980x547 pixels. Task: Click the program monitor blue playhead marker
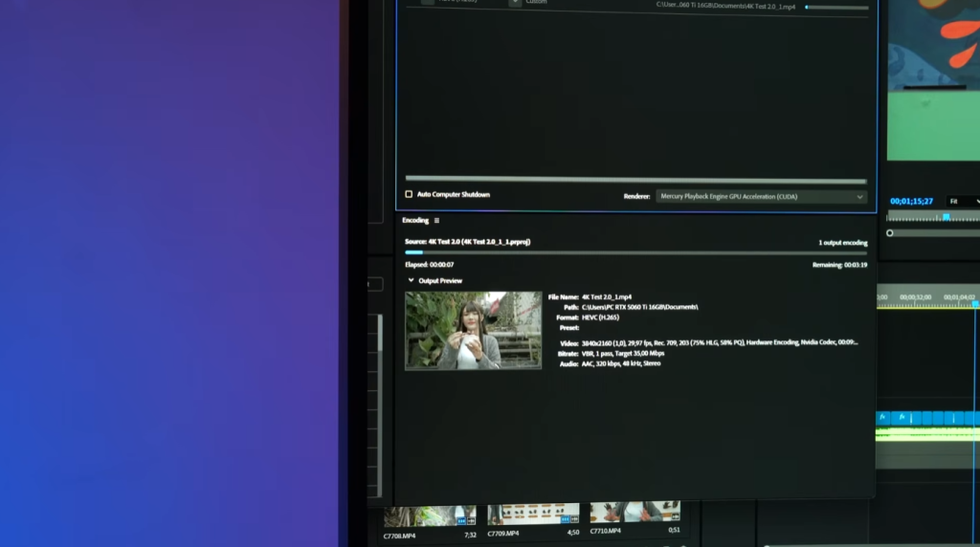(x=946, y=217)
